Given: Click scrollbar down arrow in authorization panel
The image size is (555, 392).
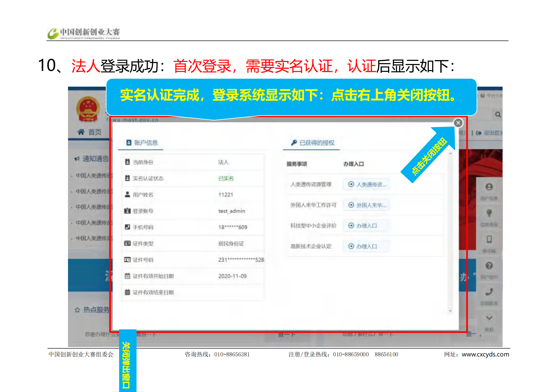Looking at the screenshot, I should pos(450,311).
